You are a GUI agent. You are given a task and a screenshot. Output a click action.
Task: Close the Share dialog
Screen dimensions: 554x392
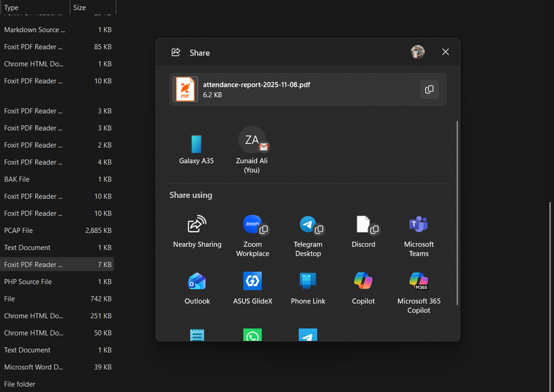click(x=445, y=52)
